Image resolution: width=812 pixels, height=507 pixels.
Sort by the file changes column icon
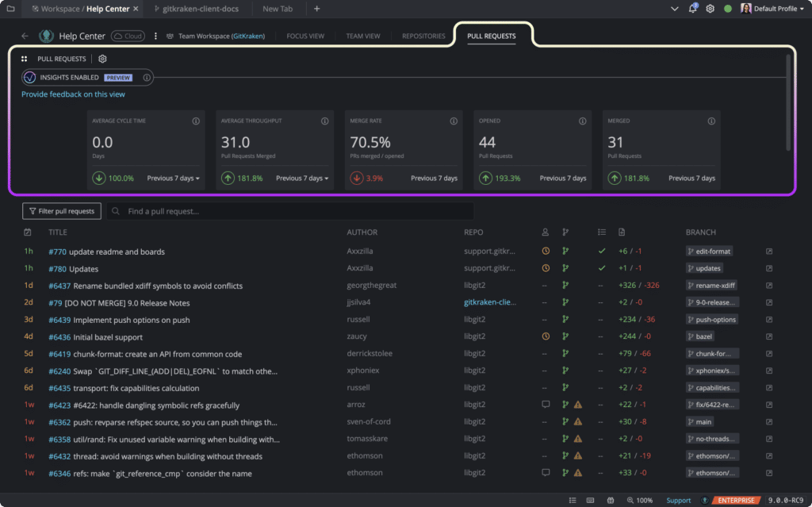[622, 232]
